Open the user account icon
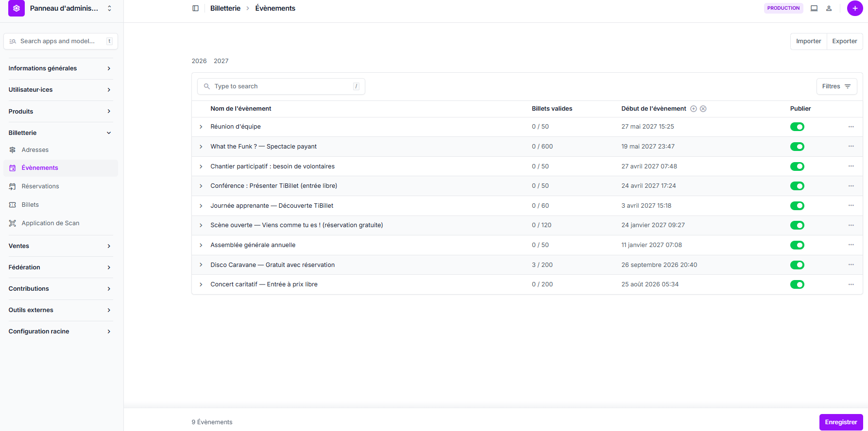The height and width of the screenshot is (431, 868). click(x=829, y=8)
